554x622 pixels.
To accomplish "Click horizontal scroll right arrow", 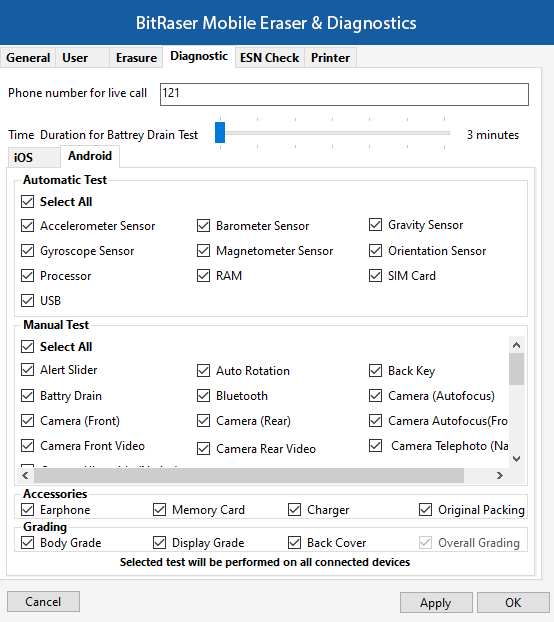I will [x=500, y=475].
